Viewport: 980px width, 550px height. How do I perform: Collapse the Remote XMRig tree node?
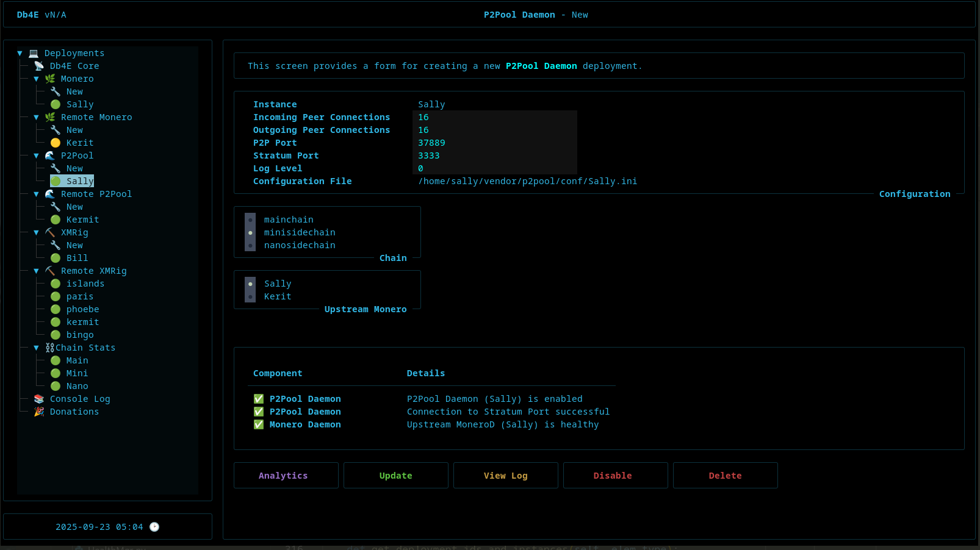(36, 271)
